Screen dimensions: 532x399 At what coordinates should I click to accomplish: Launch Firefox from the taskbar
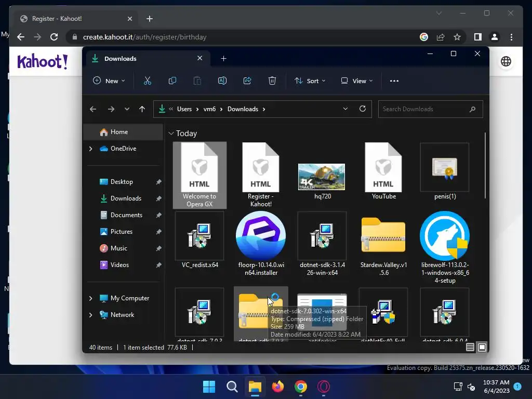(x=278, y=387)
